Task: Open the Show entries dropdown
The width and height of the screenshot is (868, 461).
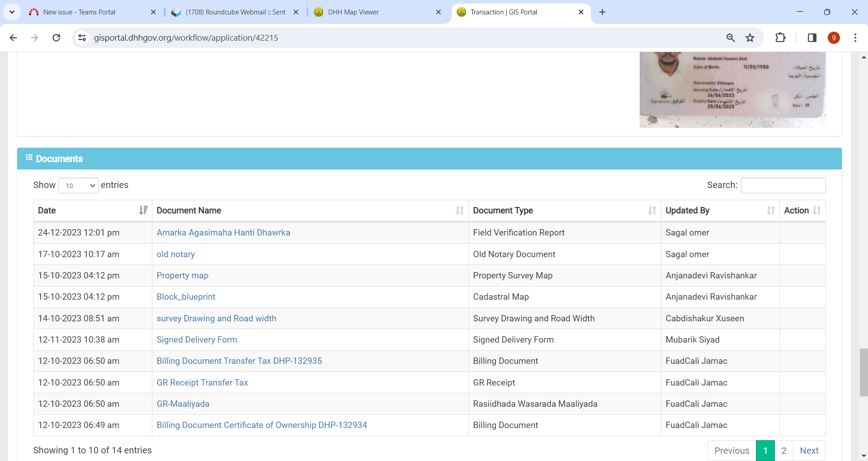Action: click(x=79, y=185)
